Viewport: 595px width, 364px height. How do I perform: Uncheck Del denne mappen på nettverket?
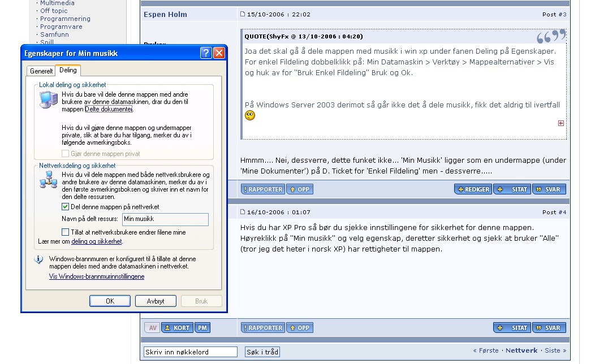pos(65,207)
